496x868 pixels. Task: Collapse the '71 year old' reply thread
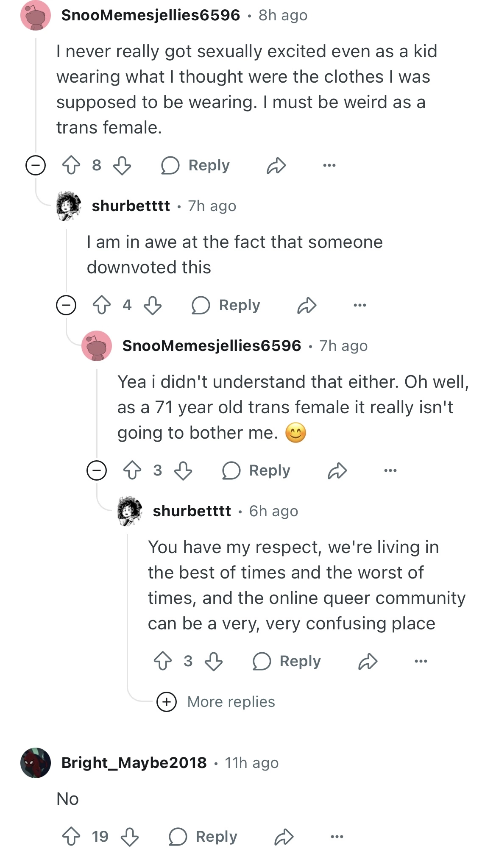click(97, 470)
